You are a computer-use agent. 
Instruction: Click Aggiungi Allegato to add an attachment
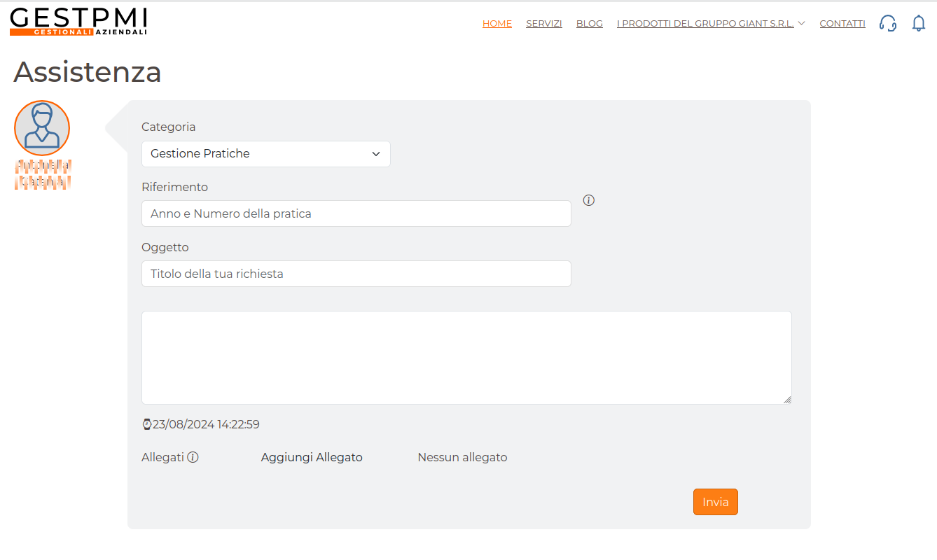click(x=312, y=456)
